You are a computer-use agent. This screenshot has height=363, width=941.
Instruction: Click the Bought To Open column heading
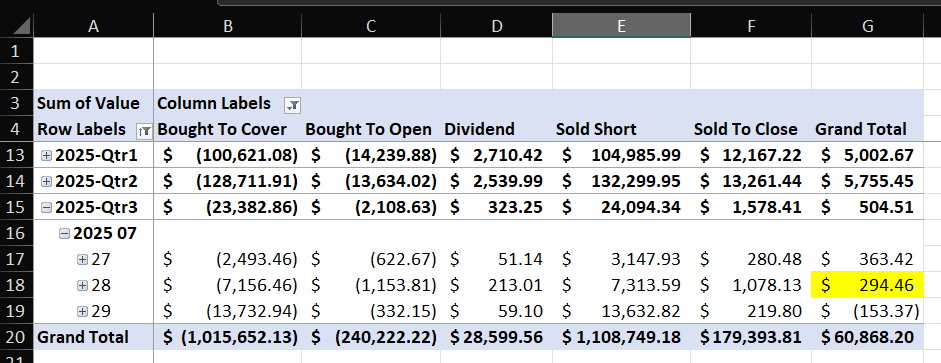(x=371, y=129)
